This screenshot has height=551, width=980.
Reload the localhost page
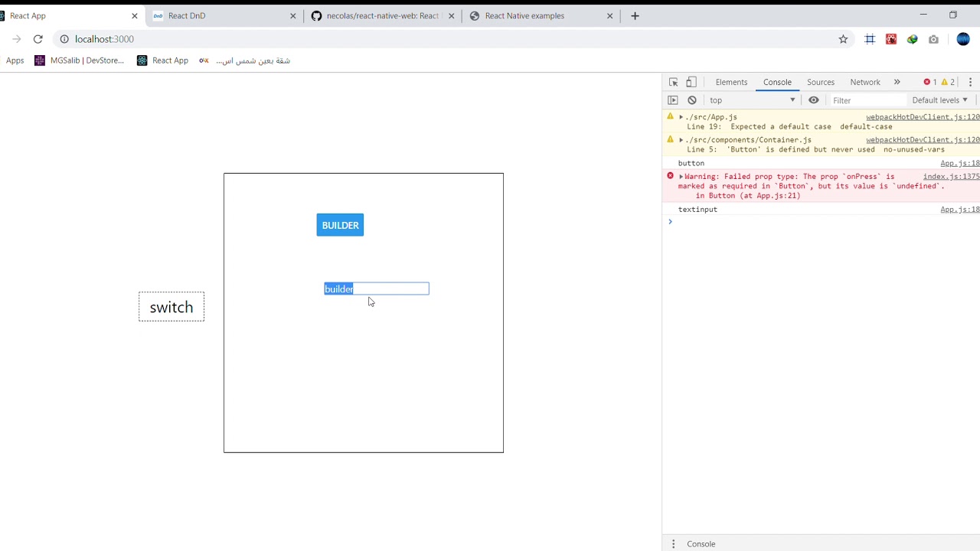38,39
